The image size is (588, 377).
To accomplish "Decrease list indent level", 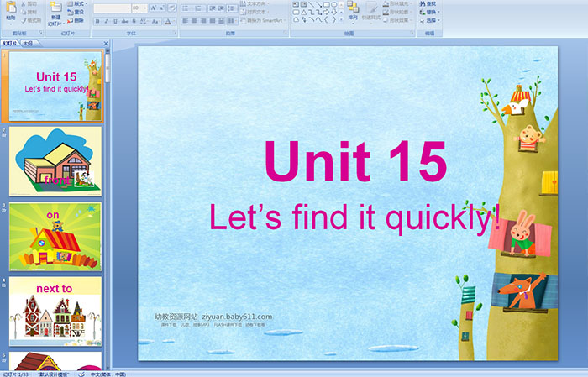I will pos(212,8).
